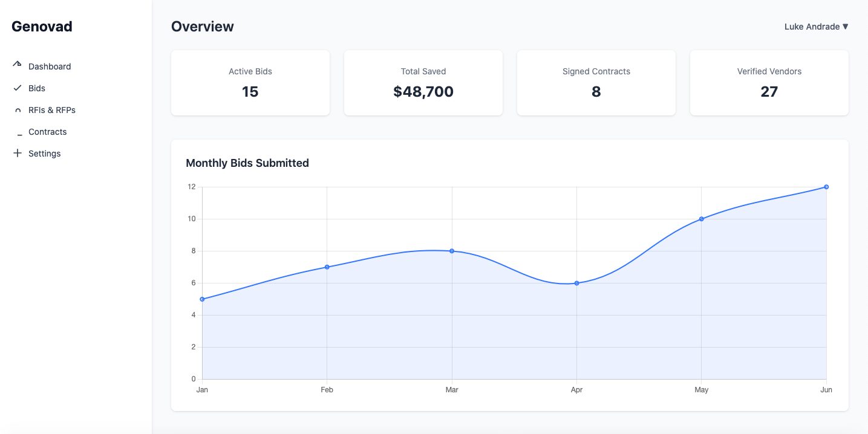Screen dimensions: 868x434
Task: Click the plus icon beside Settings
Action: click(x=18, y=154)
